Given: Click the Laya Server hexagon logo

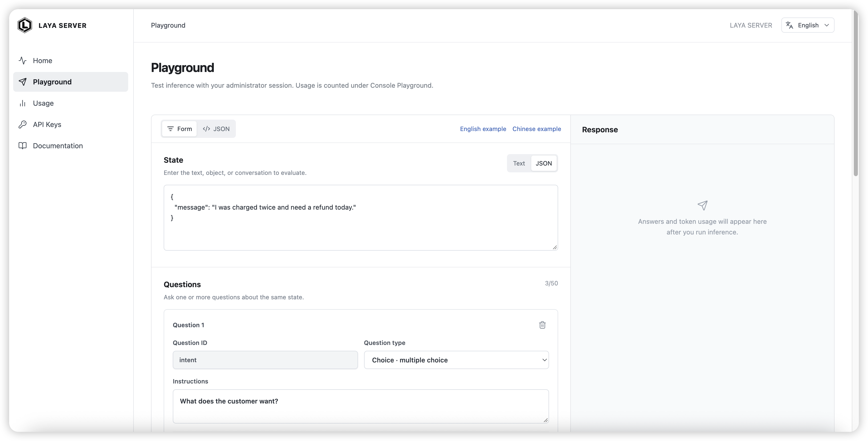Looking at the screenshot, I should pos(25,25).
